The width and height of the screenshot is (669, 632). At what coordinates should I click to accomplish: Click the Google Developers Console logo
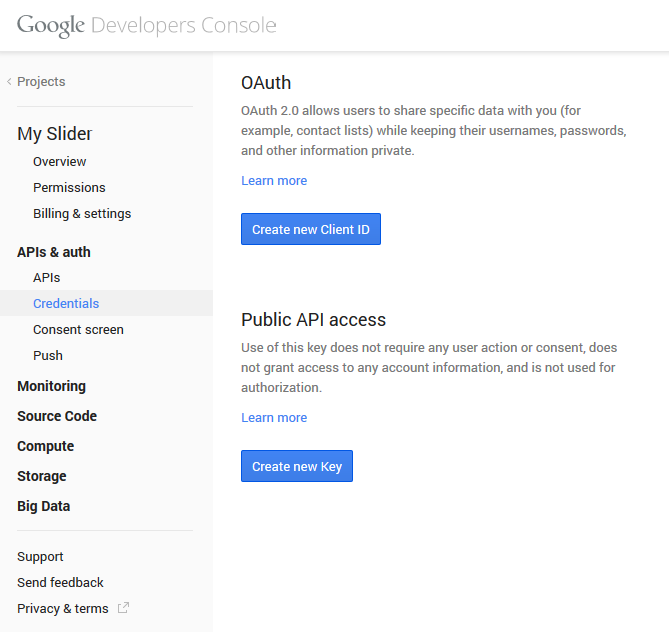(146, 26)
